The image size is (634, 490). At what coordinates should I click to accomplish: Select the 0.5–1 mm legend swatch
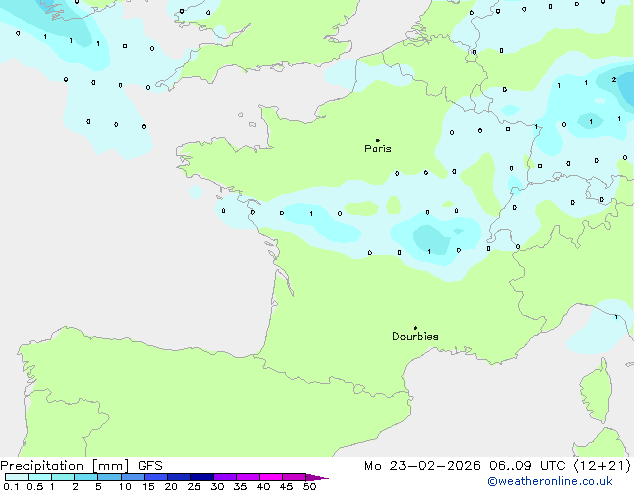tap(40, 477)
